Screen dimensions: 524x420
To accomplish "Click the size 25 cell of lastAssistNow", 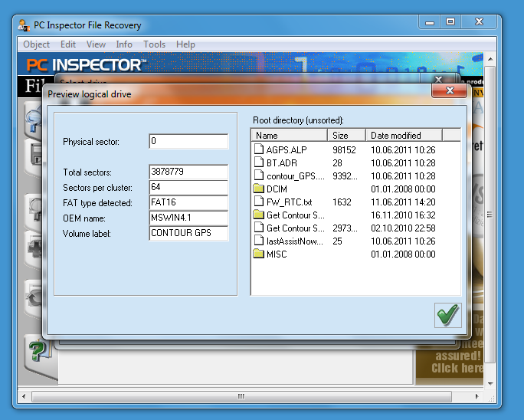I will click(337, 241).
